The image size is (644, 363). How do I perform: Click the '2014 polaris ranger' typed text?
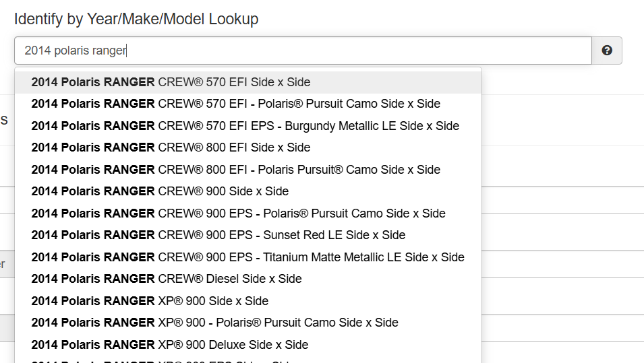point(76,51)
